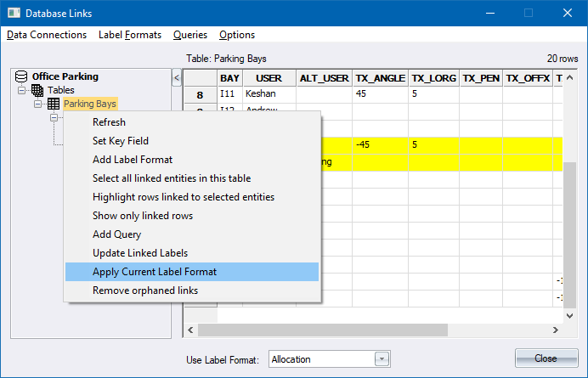
Task: Click the TX_ANGLE column header
Action: 380,78
